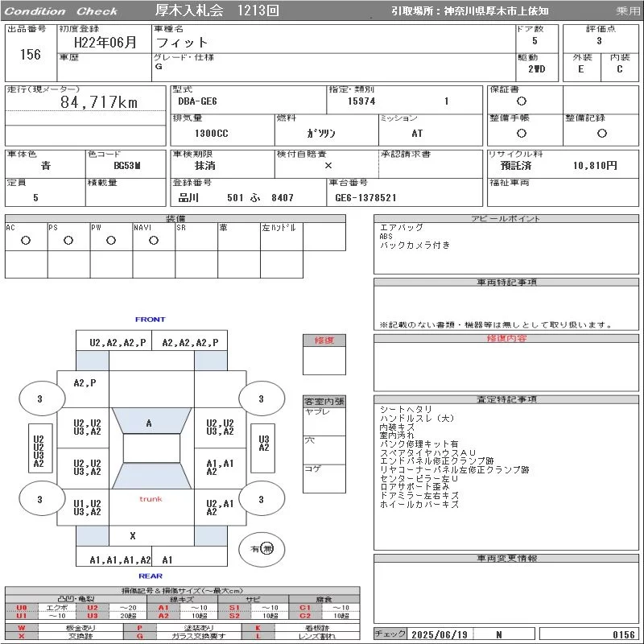This screenshot has height=644, width=644.
Task: Click the Condition Check title
Action: point(61,11)
